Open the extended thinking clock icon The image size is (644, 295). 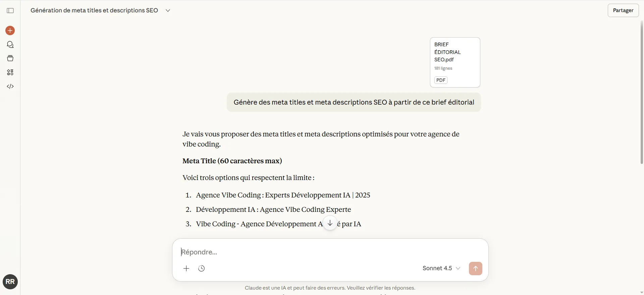[201, 268]
